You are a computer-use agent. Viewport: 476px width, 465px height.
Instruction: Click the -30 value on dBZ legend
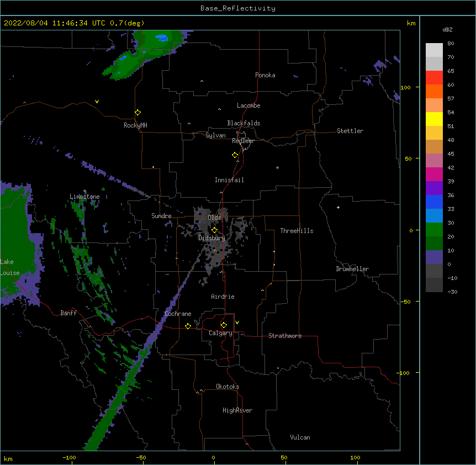(x=452, y=292)
